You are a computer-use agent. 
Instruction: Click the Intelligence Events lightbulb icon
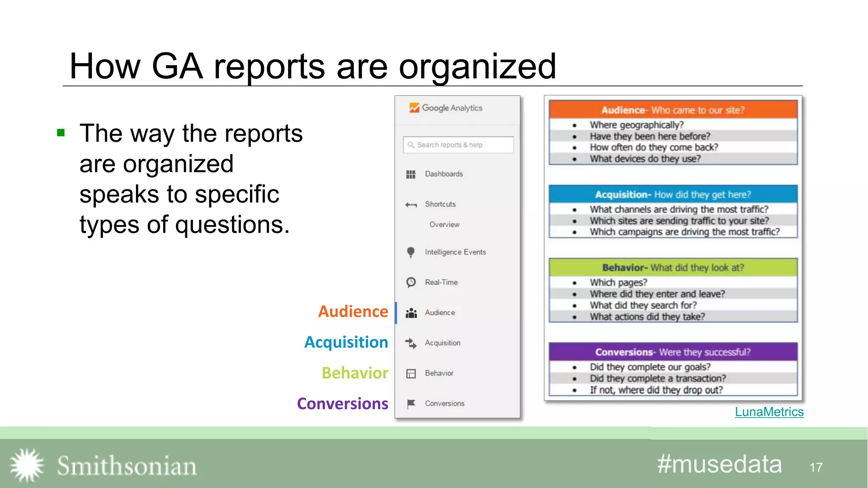(411, 252)
